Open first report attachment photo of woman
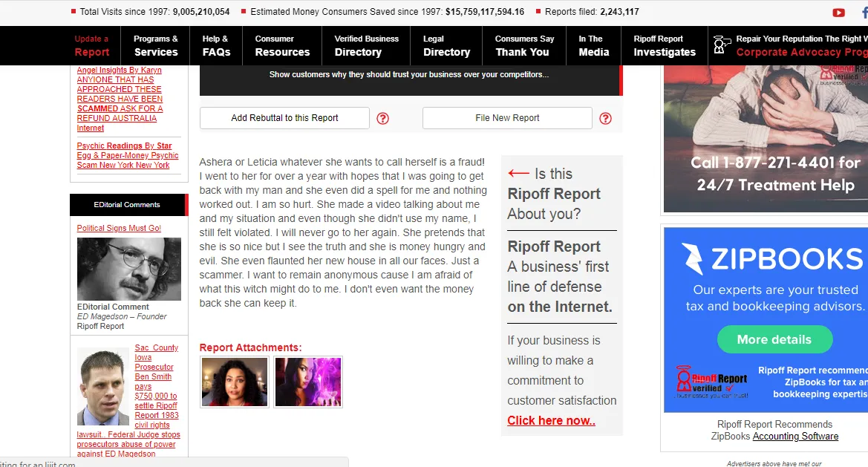868x467 pixels. pyautogui.click(x=235, y=382)
